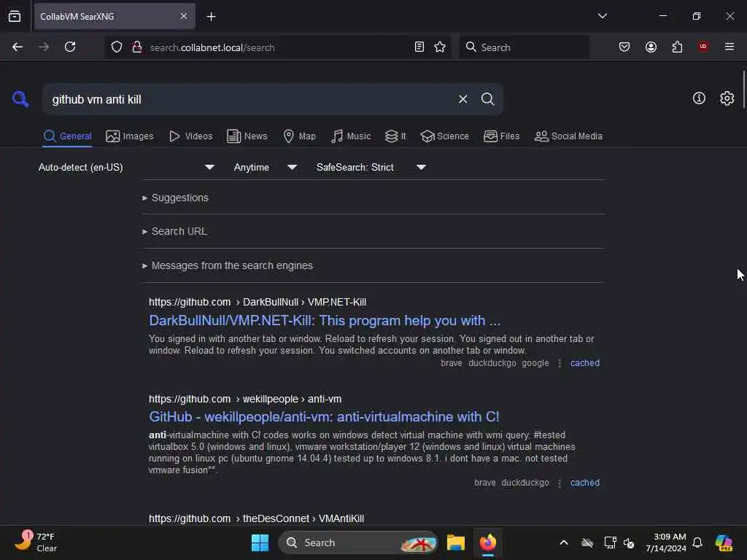Click the theDesConnet VMAntiKill result URL
This screenshot has width=747, height=560.
point(256,518)
